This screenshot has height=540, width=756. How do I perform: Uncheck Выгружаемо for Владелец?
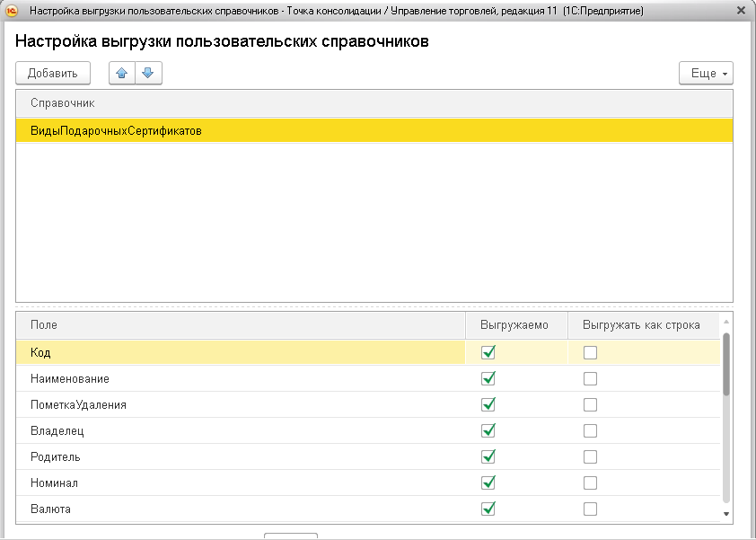pyautogui.click(x=488, y=430)
